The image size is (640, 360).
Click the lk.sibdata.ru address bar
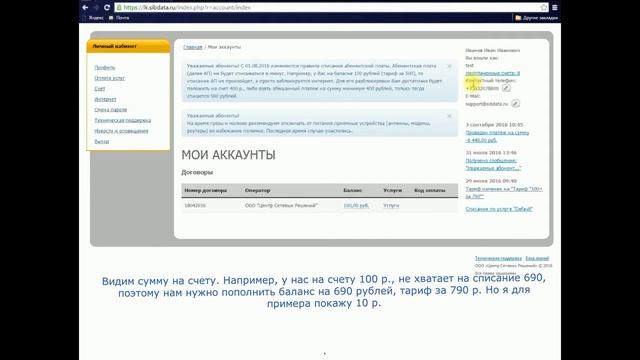click(x=327, y=7)
